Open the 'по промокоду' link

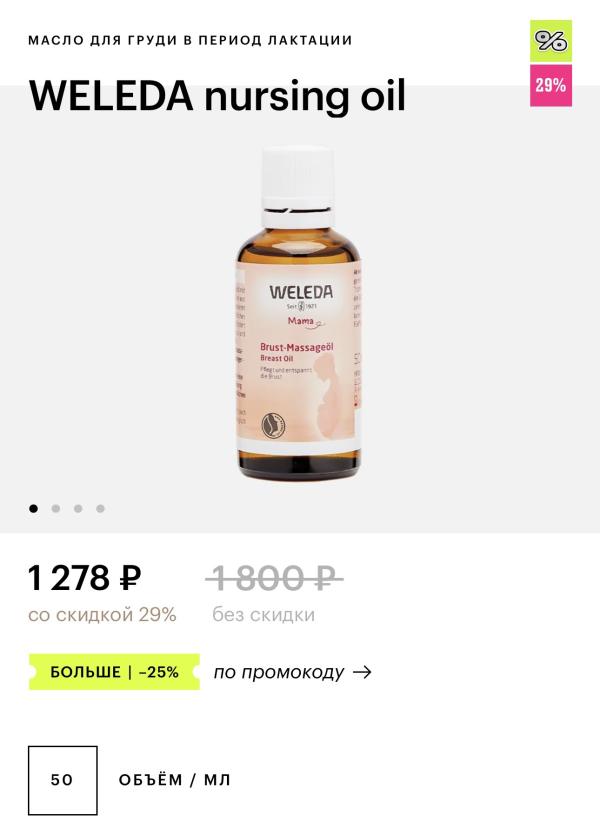[279, 673]
